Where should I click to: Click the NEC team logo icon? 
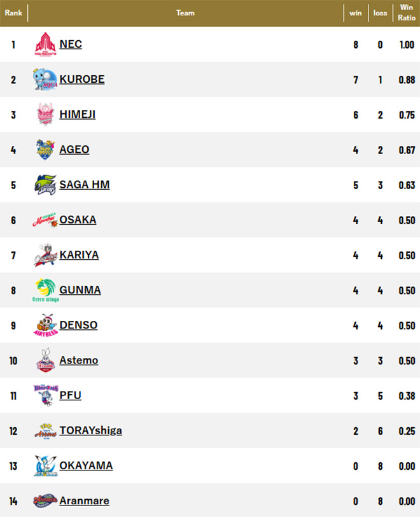point(46,45)
